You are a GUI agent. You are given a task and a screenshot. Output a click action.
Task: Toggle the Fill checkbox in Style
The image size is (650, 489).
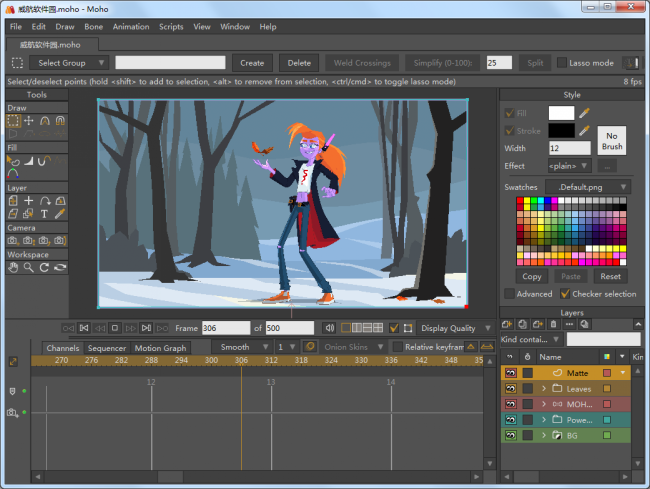(x=510, y=113)
